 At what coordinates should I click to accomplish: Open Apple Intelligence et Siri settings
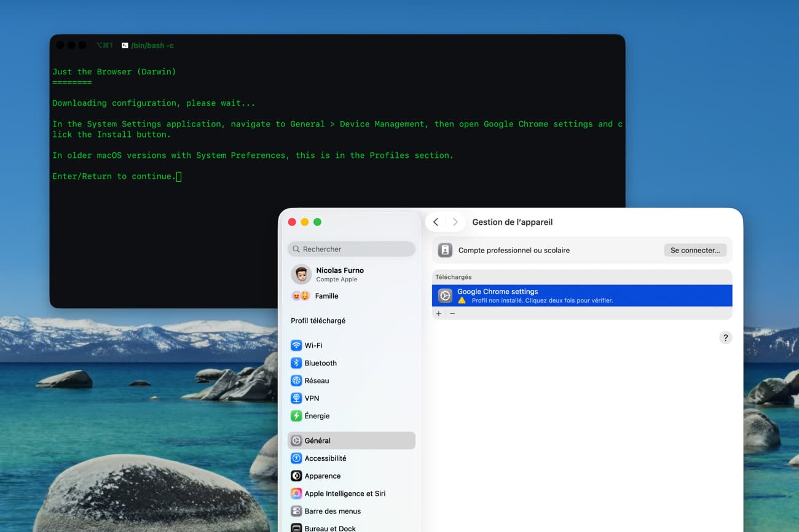coord(345,493)
